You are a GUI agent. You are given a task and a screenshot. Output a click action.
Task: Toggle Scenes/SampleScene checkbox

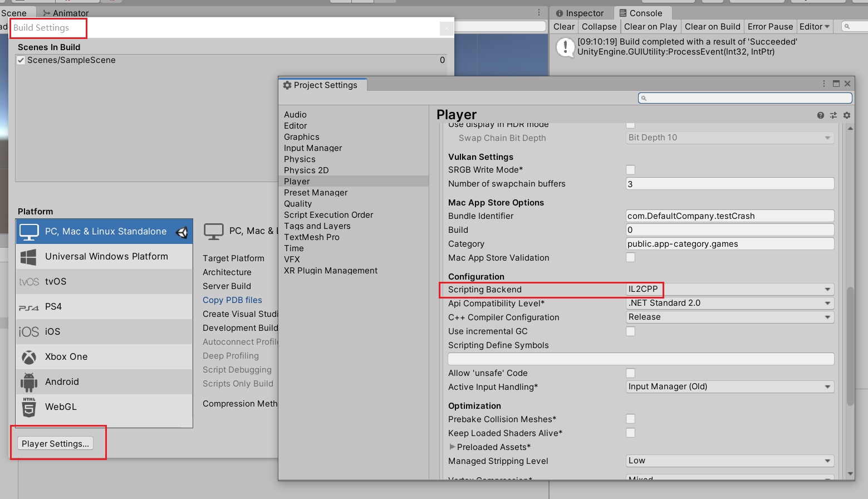click(x=21, y=60)
